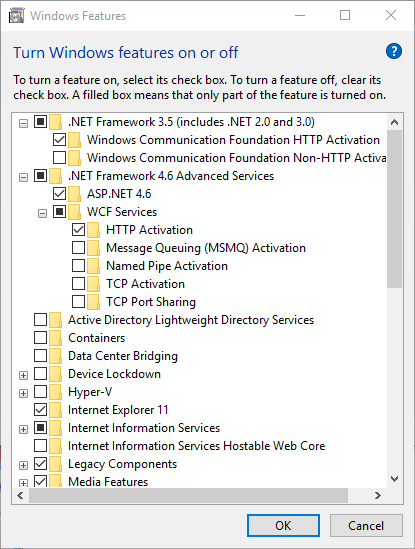Click the folder icon beside ASP.NET 4.6
Image resolution: width=415 pixels, height=549 pixels.
[x=74, y=194]
